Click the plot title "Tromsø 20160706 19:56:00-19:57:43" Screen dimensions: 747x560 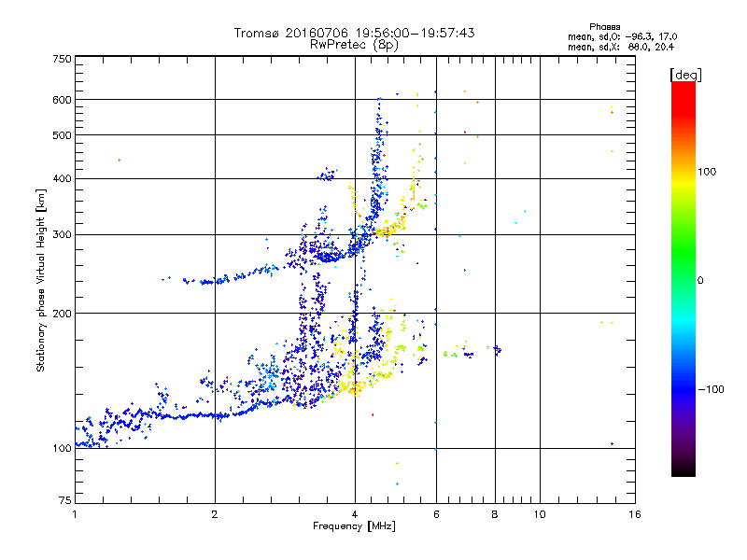pyautogui.click(x=354, y=33)
